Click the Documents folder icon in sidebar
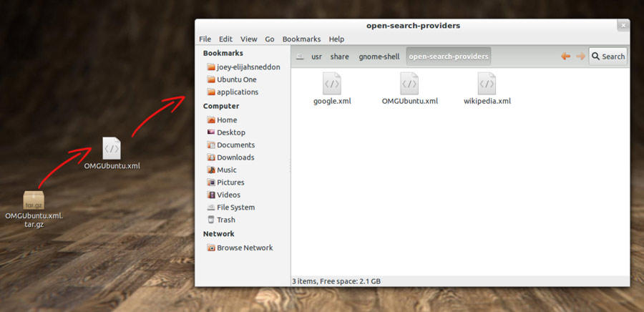The width and height of the screenshot is (644, 312). 211,145
